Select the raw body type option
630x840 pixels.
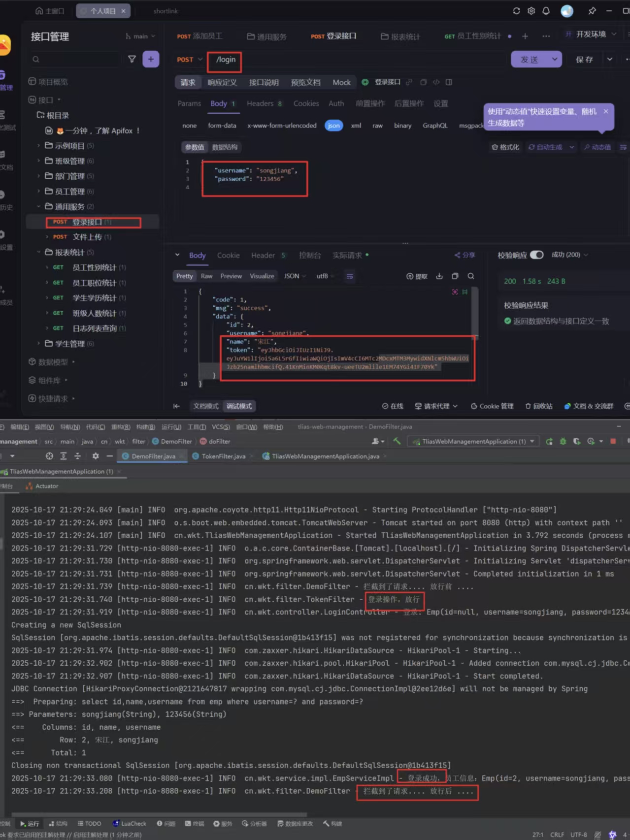pos(377,126)
